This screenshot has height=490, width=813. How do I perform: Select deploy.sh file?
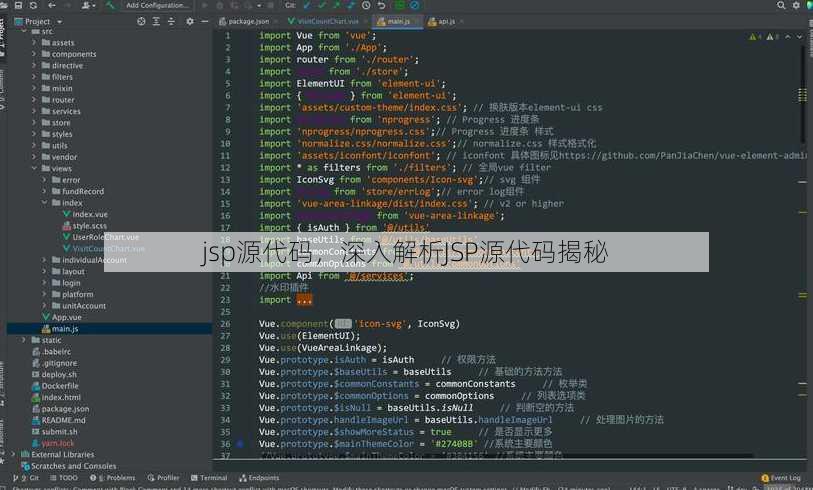54,374
